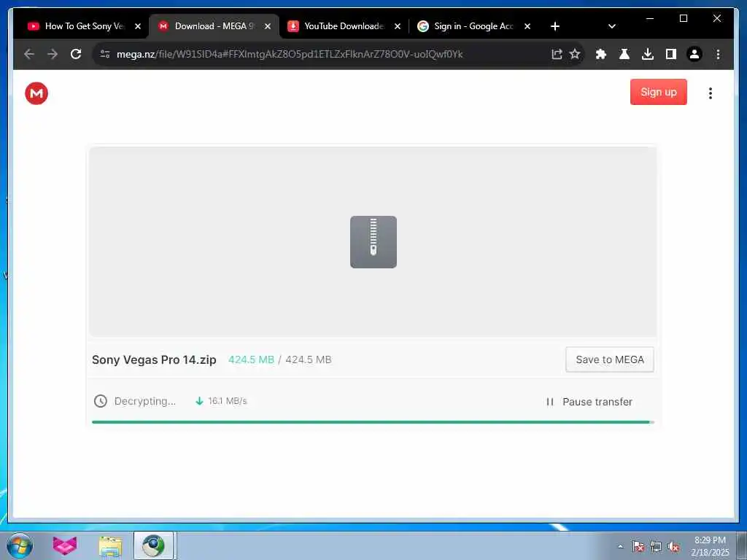Screen dimensions: 747x560
Task: Open the Extensions puzzle icon
Action: 601,54
